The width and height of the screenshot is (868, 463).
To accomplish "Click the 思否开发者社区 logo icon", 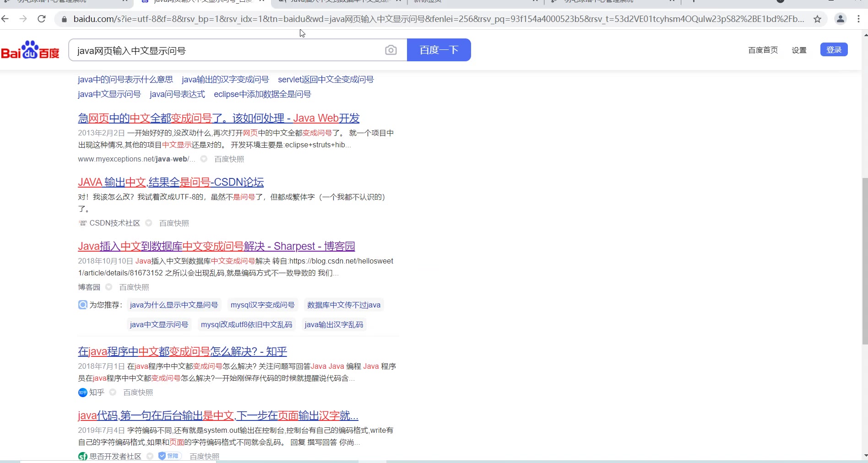I will [x=82, y=457].
